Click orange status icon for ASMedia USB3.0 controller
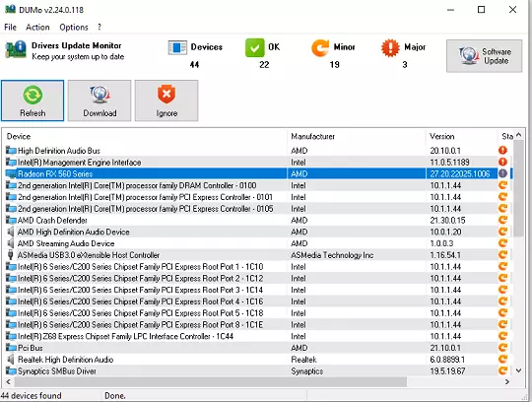Screen dimensions: 532x402 [x=502, y=255]
